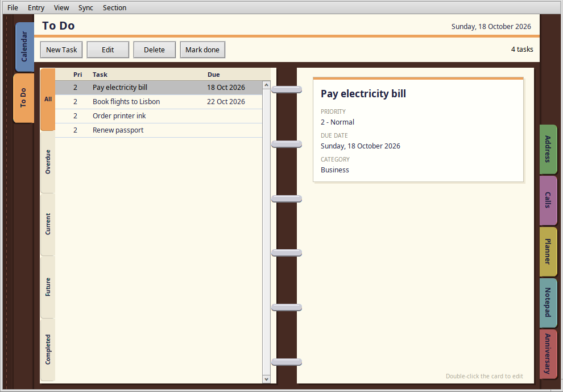Click the due date Sunday, 18 October 2026 on card
563x392 pixels.
coord(360,146)
